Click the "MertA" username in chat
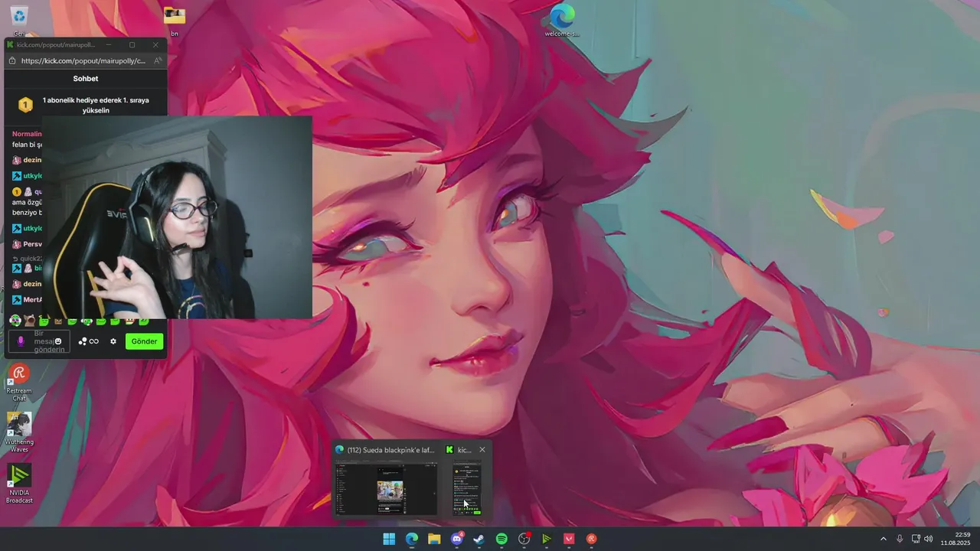This screenshot has height=551, width=980. coord(32,300)
